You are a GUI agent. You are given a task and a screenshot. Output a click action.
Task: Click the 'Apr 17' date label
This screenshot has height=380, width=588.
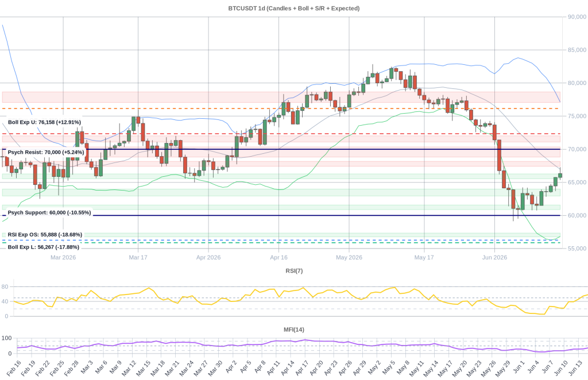(x=302, y=369)
